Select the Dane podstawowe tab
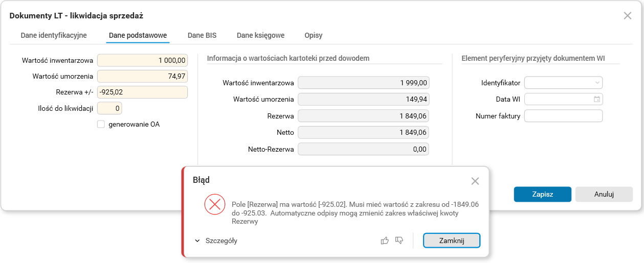Viewport: 644px width, 263px height. coord(138,35)
